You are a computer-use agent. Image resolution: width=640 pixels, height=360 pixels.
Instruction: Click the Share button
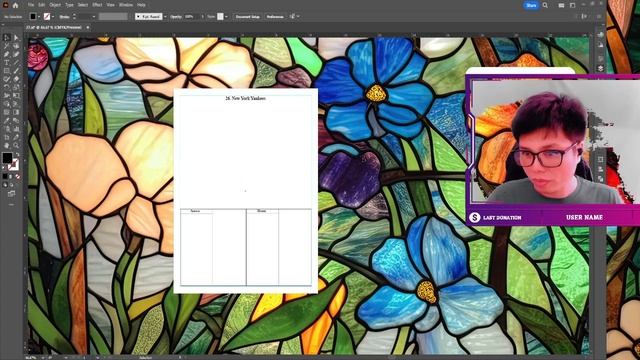click(x=531, y=5)
